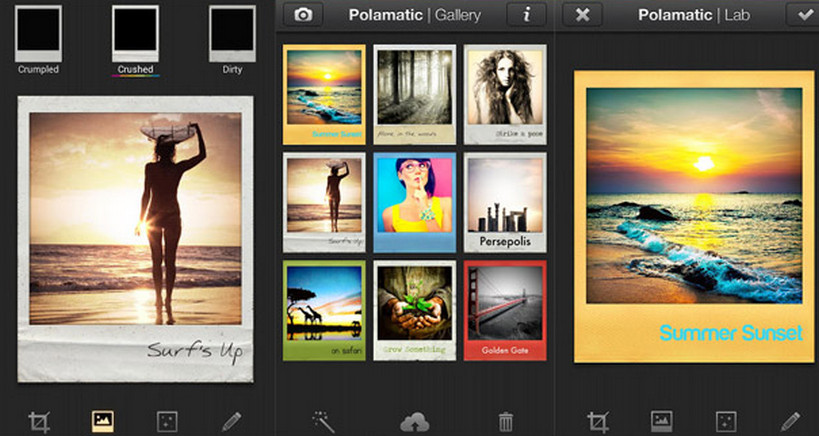Open the effects sparkle icon in Lab toolbar
Image resolution: width=819 pixels, height=436 pixels.
tap(726, 421)
